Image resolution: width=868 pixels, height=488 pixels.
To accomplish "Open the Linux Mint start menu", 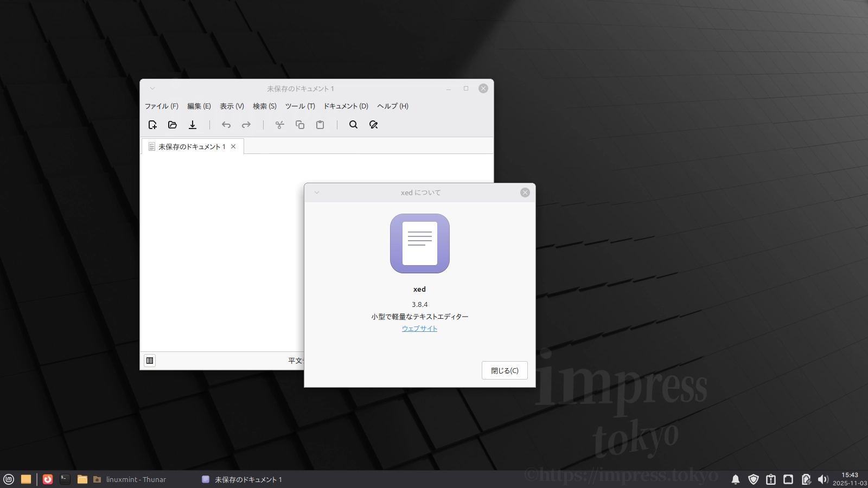I will tap(9, 479).
